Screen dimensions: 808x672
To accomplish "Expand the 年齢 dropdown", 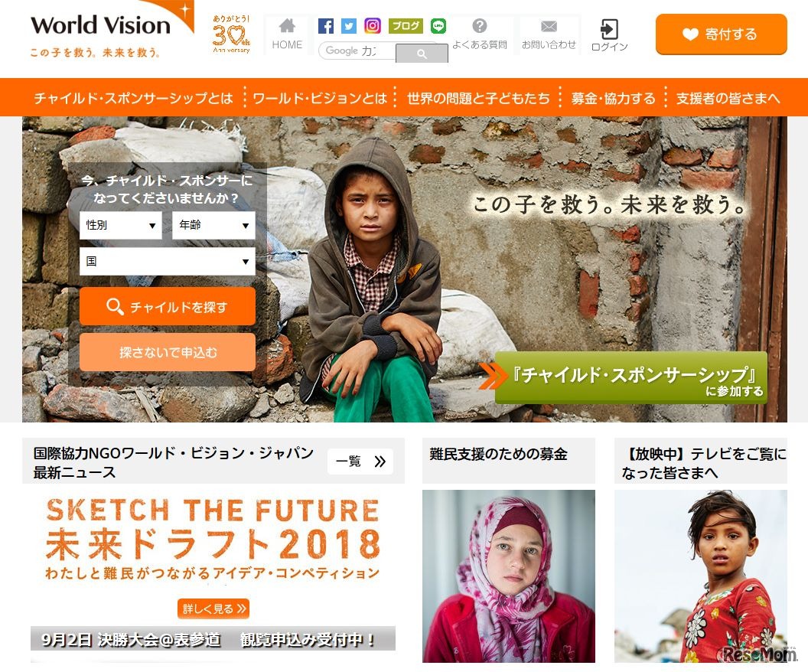I will pyautogui.click(x=213, y=225).
